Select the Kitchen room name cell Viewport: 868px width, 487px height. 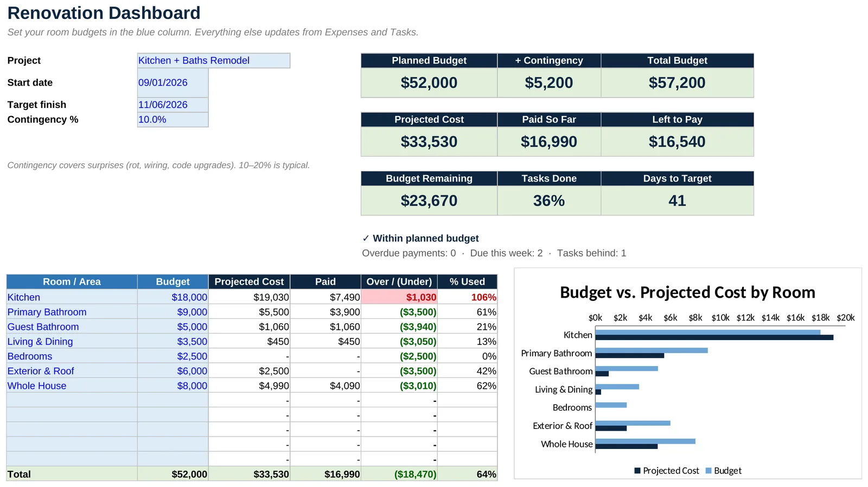[x=72, y=297]
